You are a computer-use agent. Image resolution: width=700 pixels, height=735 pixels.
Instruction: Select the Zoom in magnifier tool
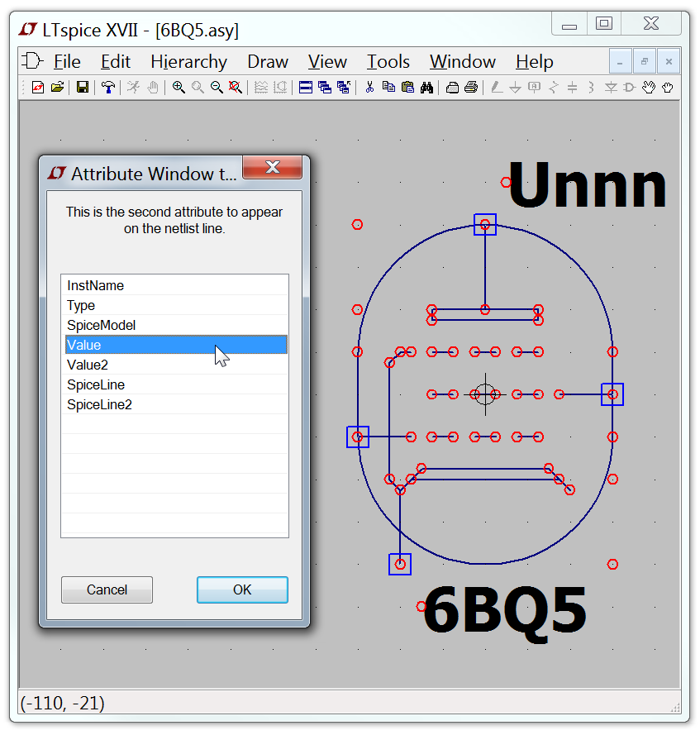point(178,87)
